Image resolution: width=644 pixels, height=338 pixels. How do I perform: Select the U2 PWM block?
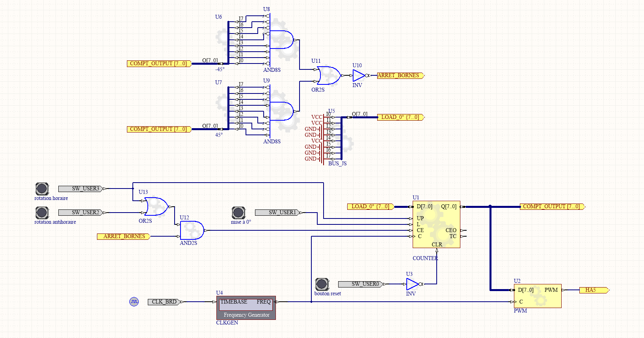(538, 296)
